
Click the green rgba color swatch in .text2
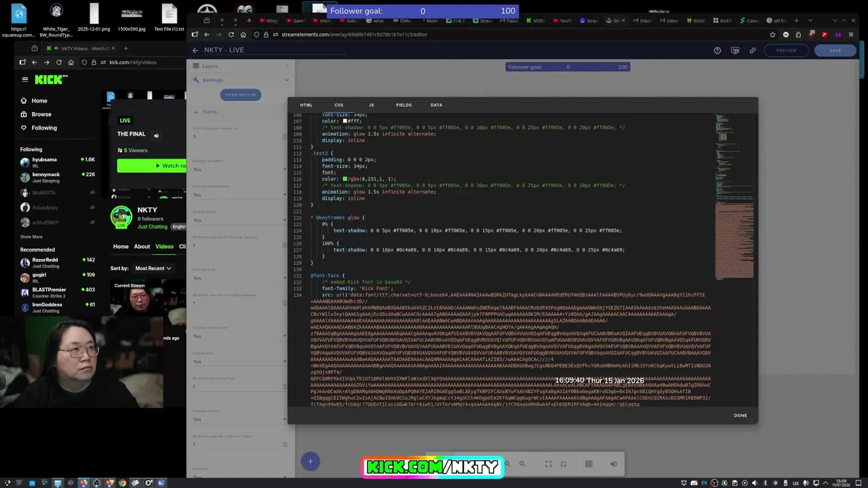point(344,179)
